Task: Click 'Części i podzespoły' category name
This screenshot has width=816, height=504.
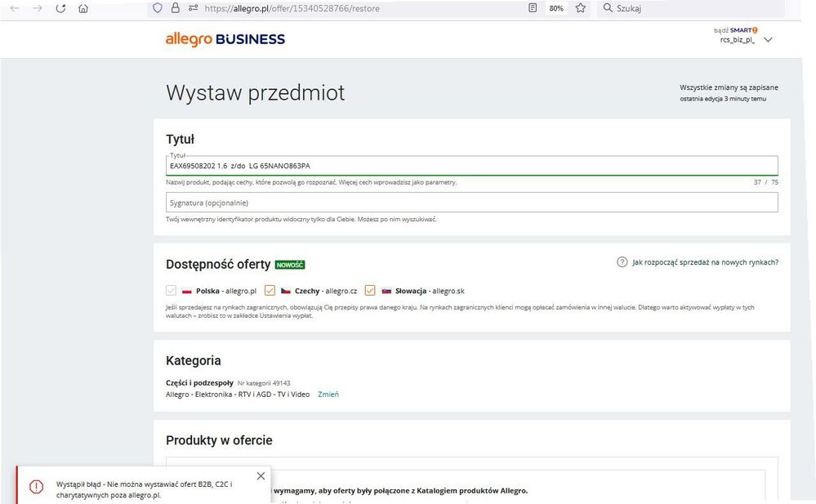Action: [x=199, y=382]
